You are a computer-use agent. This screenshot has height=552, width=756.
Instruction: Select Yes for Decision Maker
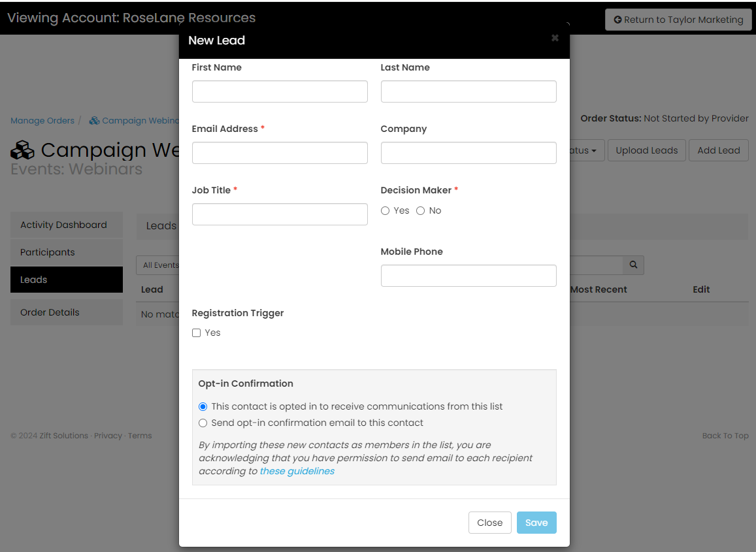pyautogui.click(x=386, y=211)
